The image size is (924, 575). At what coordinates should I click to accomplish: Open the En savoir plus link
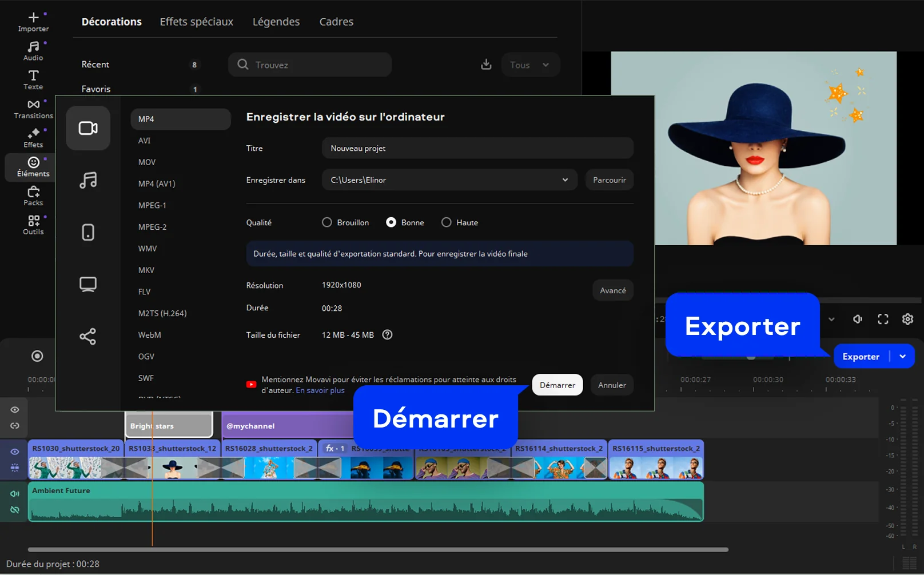pos(320,390)
